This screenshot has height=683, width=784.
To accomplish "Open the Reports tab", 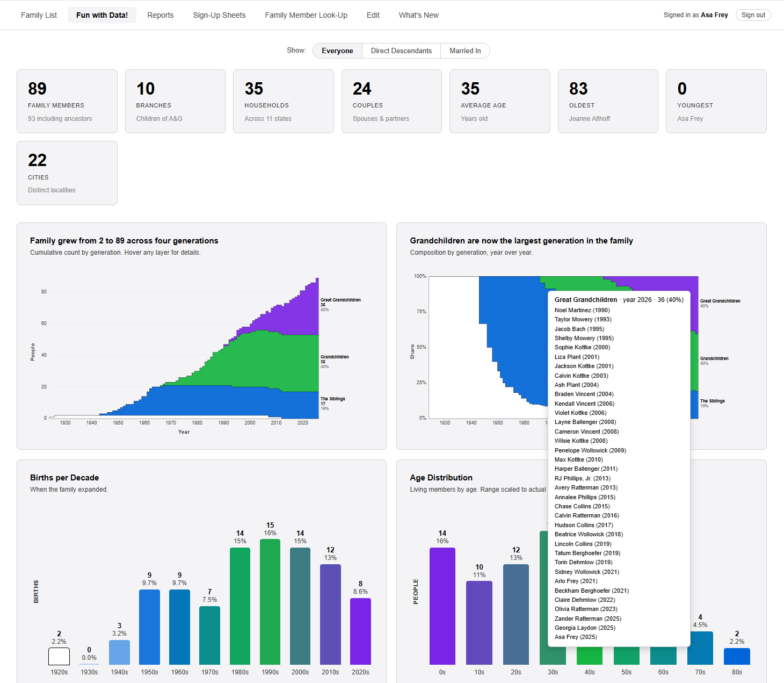I will point(161,15).
